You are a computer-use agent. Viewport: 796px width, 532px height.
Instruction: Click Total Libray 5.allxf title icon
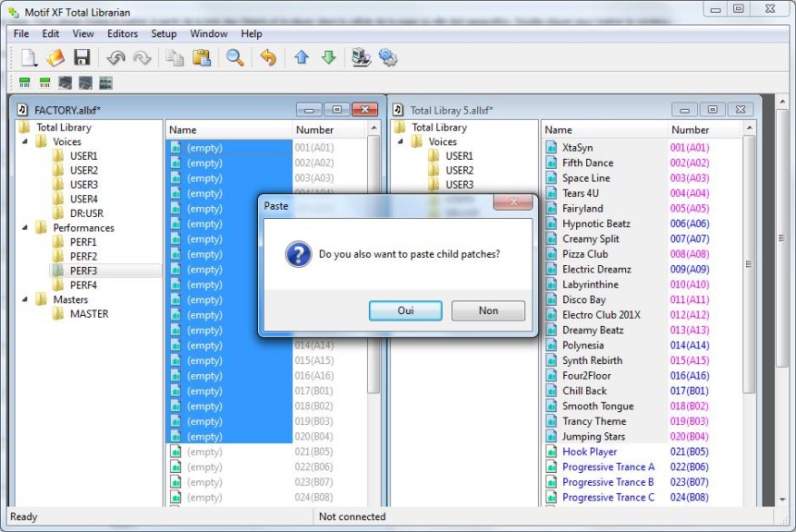(398, 110)
